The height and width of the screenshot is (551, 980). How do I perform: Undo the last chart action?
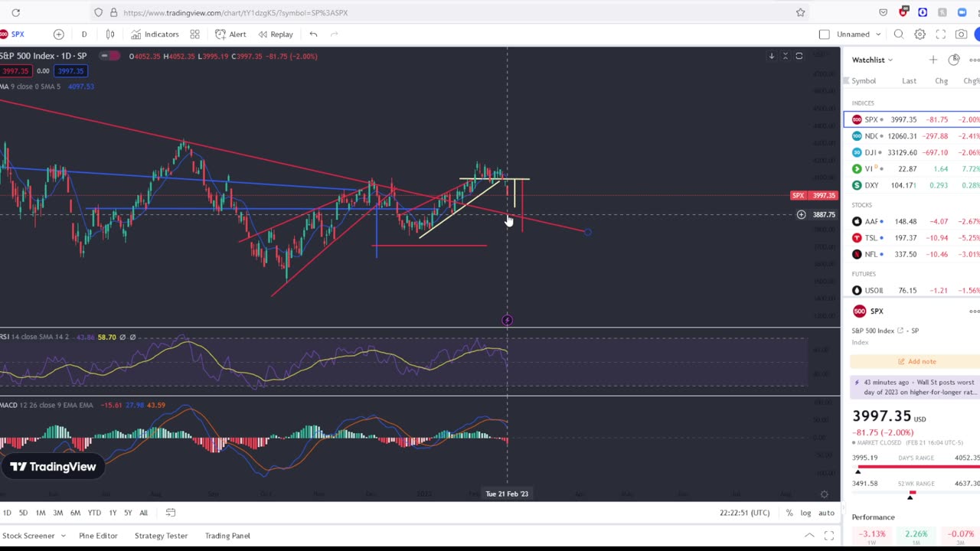[313, 34]
